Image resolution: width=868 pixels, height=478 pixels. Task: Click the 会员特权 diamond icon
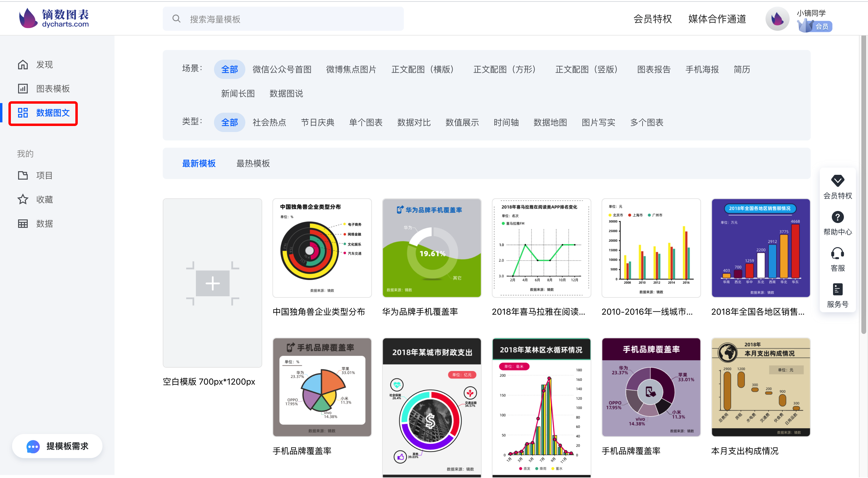coord(837,181)
